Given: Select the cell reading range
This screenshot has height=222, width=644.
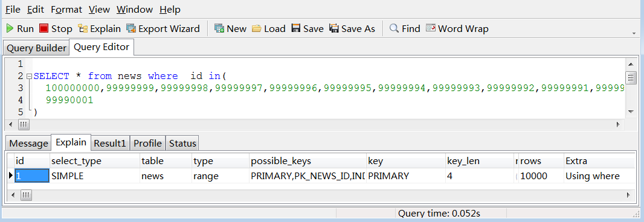Looking at the screenshot, I should [x=221, y=176].
